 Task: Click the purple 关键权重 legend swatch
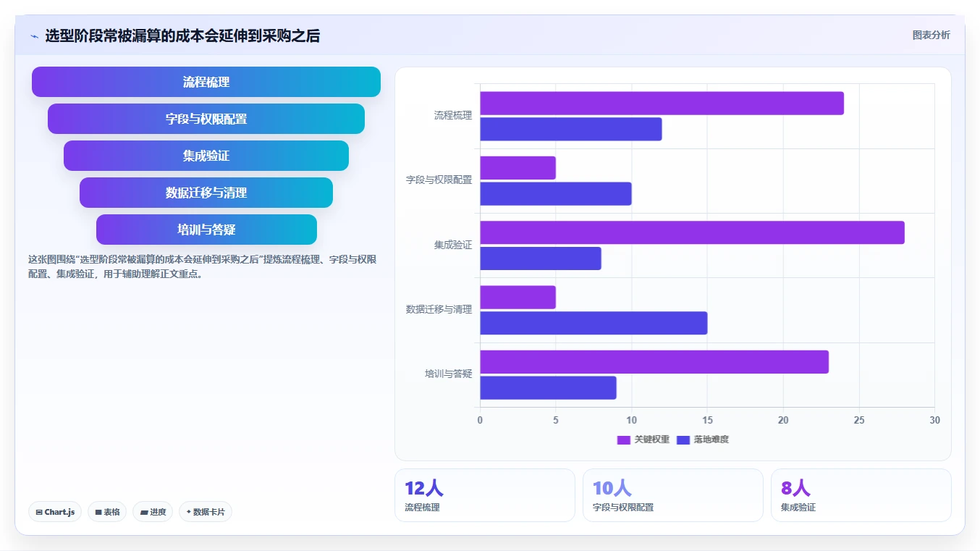624,439
